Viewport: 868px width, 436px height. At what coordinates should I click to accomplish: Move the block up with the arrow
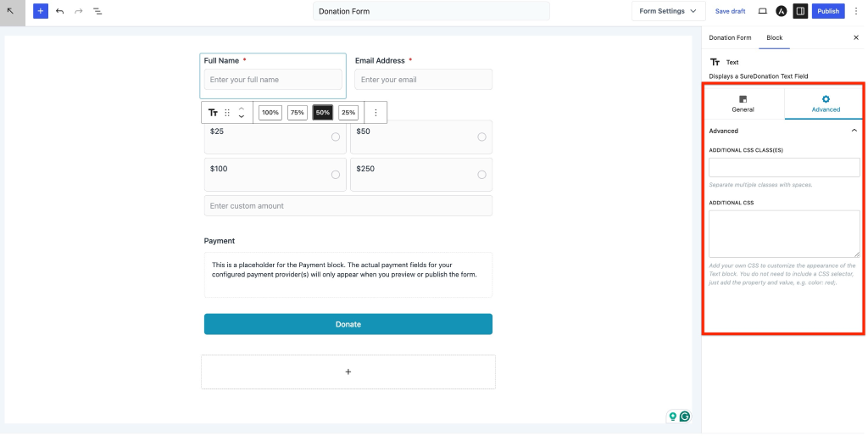(x=242, y=109)
